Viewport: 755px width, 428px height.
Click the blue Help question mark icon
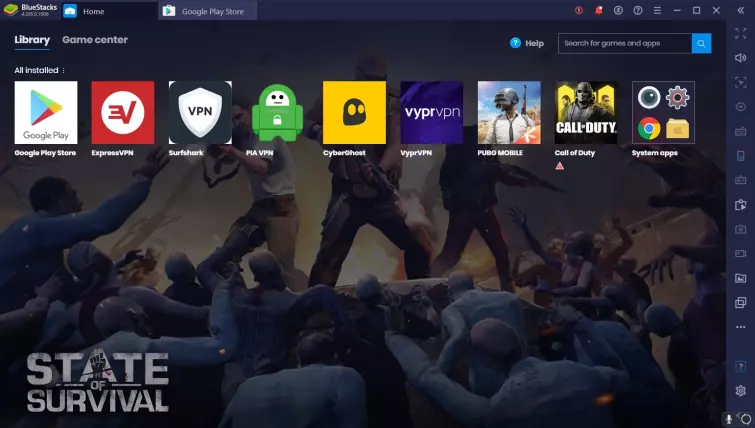coord(515,43)
